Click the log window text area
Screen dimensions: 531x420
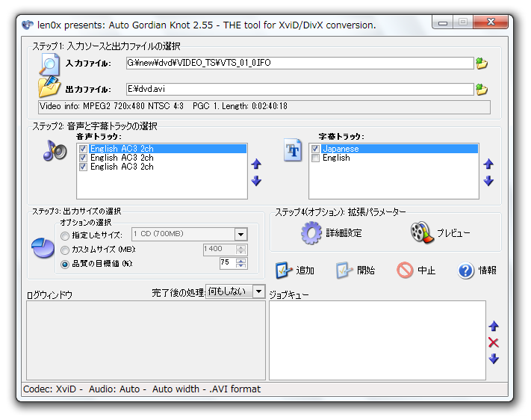point(146,340)
